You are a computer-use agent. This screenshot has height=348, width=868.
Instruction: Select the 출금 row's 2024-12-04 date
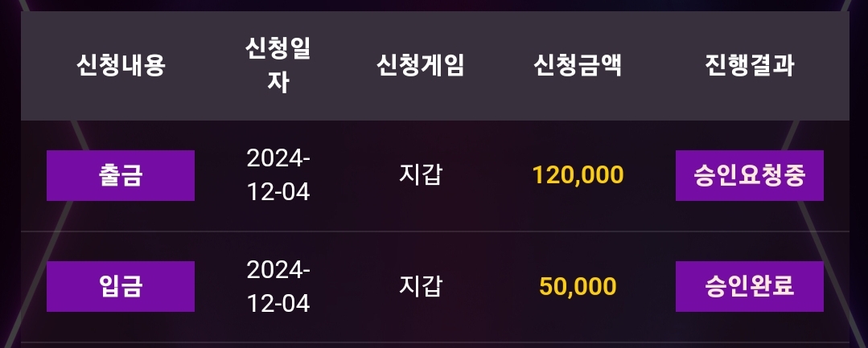point(278,175)
